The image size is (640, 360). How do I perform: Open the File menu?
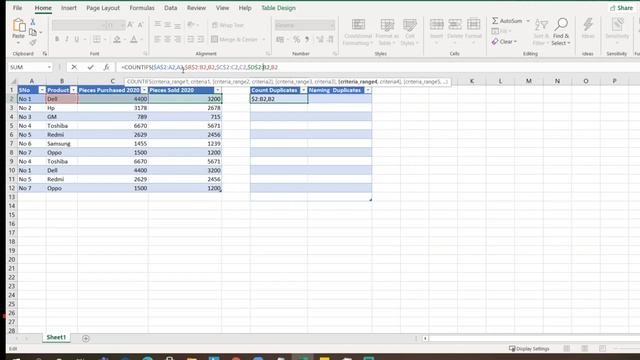[17, 8]
